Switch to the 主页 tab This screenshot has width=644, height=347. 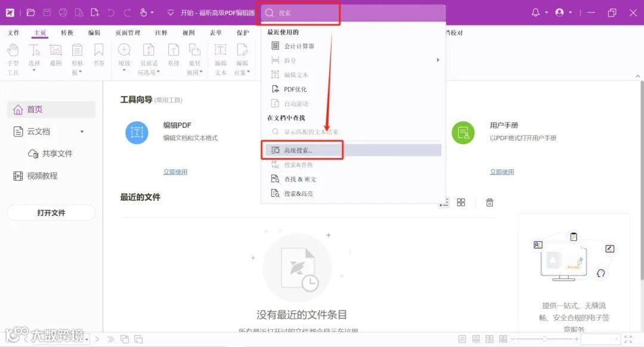tap(40, 33)
